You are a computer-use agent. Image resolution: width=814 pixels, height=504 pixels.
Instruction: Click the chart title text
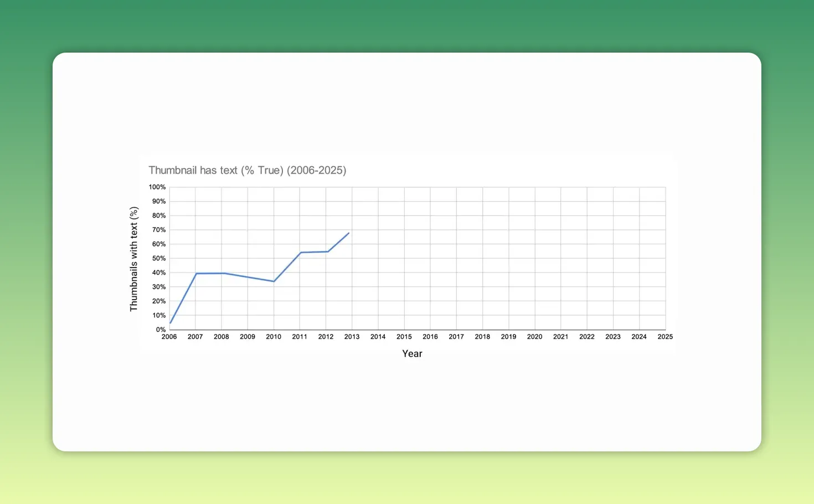247,170
